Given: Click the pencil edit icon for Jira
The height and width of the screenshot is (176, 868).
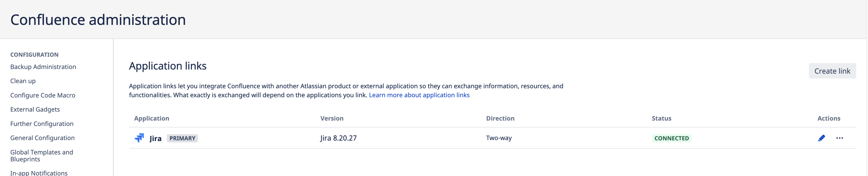Looking at the screenshot, I should click(x=821, y=138).
